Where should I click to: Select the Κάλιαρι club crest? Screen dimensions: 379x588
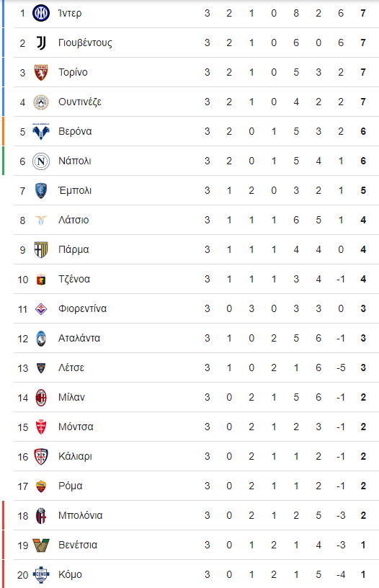coord(41,457)
